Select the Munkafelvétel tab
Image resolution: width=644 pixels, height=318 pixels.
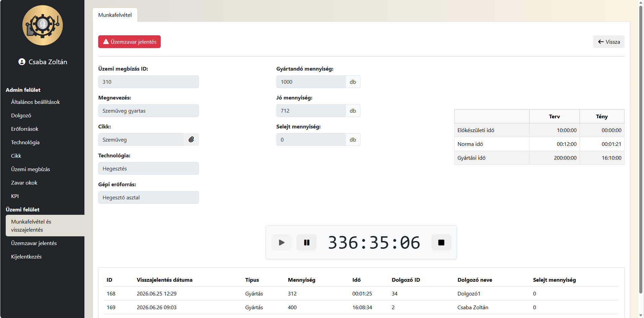click(x=115, y=15)
